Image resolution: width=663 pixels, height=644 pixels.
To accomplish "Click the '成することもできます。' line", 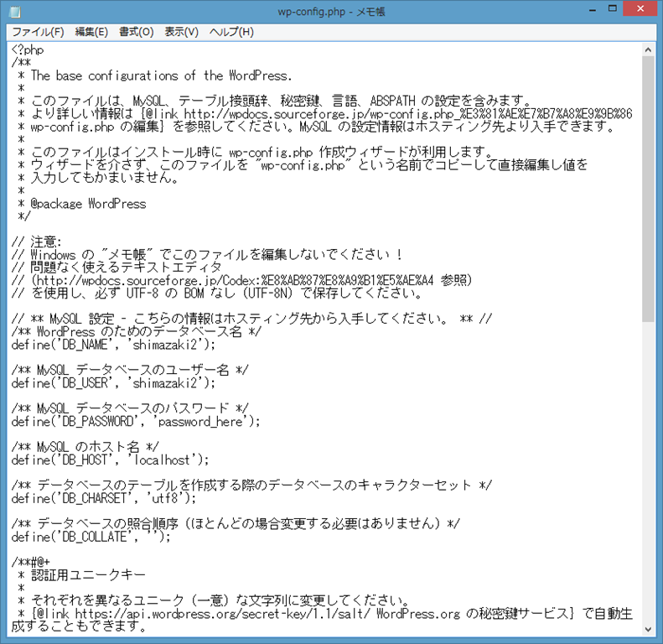I will (79, 626).
